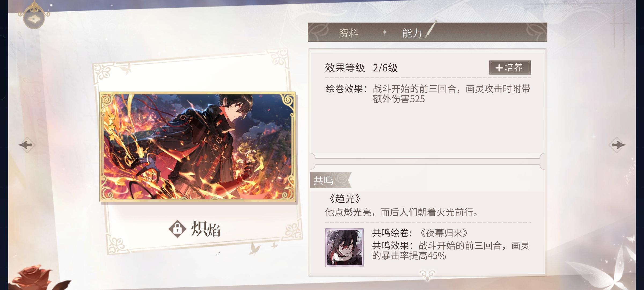644x290 pixels.
Task: Click the 效果等级 2/6级 level text
Action: click(361, 68)
